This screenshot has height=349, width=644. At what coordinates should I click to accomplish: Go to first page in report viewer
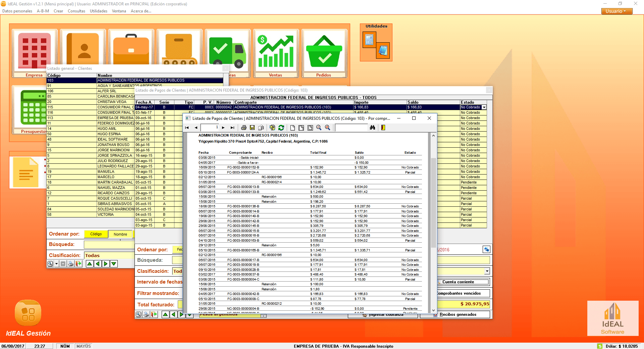point(187,128)
